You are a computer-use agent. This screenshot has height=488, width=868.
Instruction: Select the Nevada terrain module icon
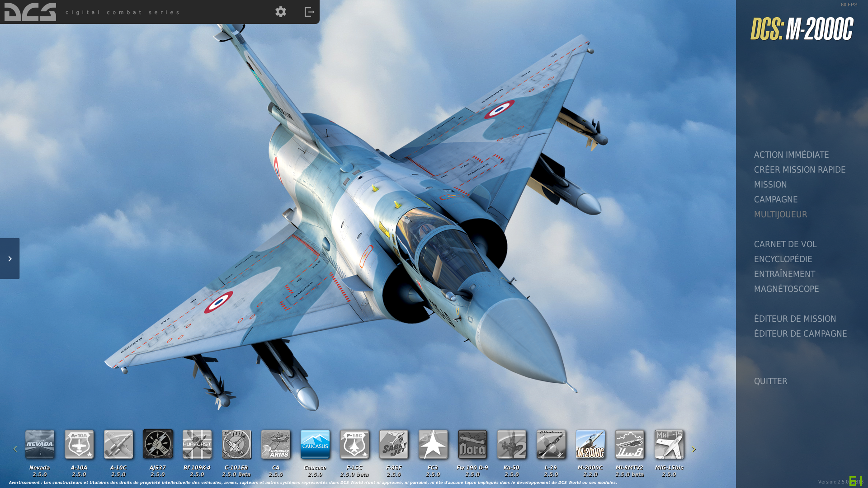40,444
